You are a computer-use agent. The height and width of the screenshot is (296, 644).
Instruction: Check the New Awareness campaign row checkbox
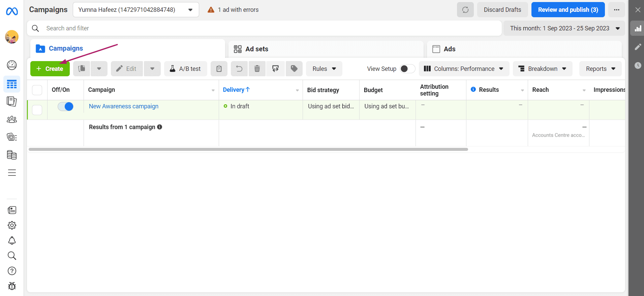coord(37,110)
